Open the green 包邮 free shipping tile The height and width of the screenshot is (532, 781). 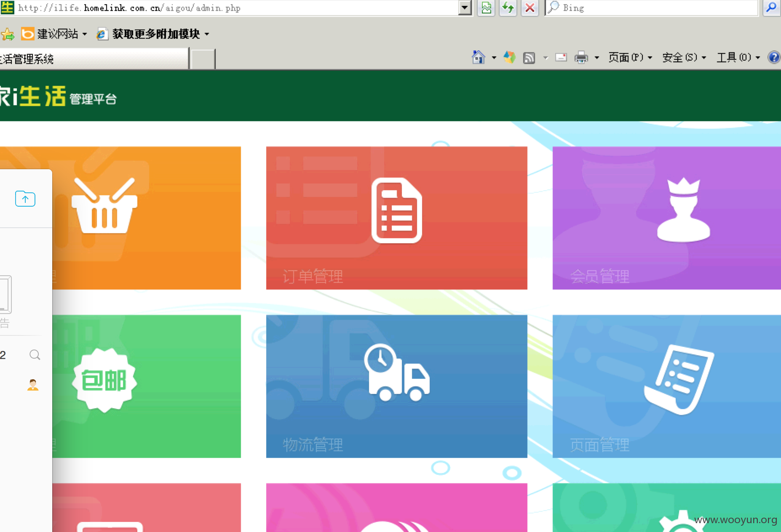click(147, 386)
